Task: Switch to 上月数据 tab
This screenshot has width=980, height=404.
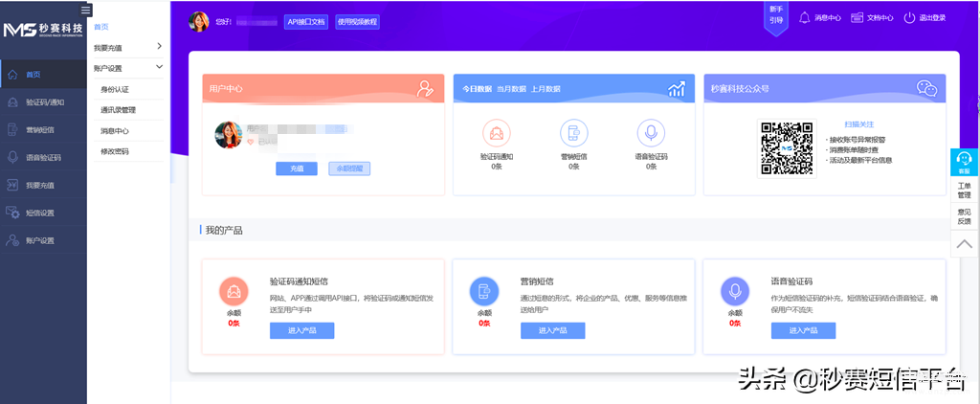Action: (x=546, y=89)
